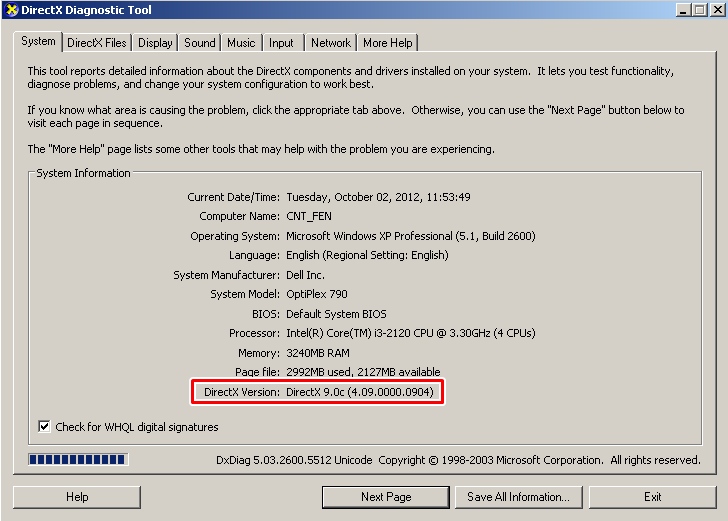
Task: Click Microsoft Windows XP Professional value
Action: coord(410,236)
